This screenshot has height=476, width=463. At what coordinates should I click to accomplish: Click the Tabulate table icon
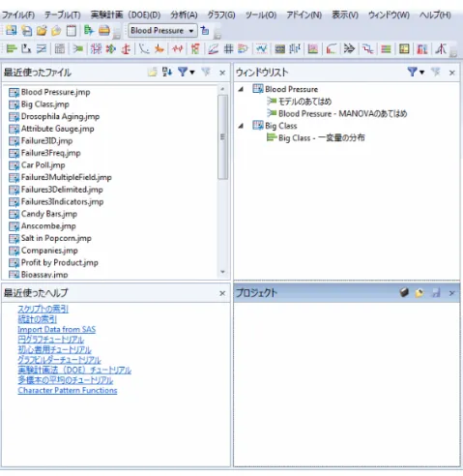(60, 49)
